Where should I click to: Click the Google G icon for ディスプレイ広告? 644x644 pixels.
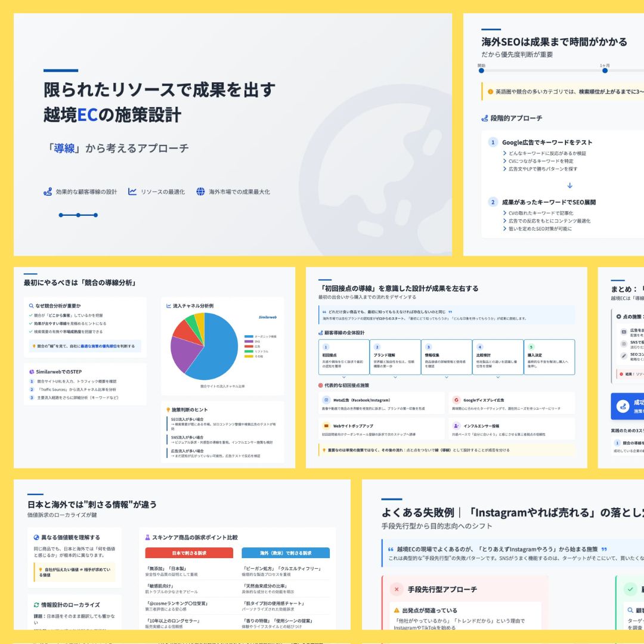pos(456,400)
